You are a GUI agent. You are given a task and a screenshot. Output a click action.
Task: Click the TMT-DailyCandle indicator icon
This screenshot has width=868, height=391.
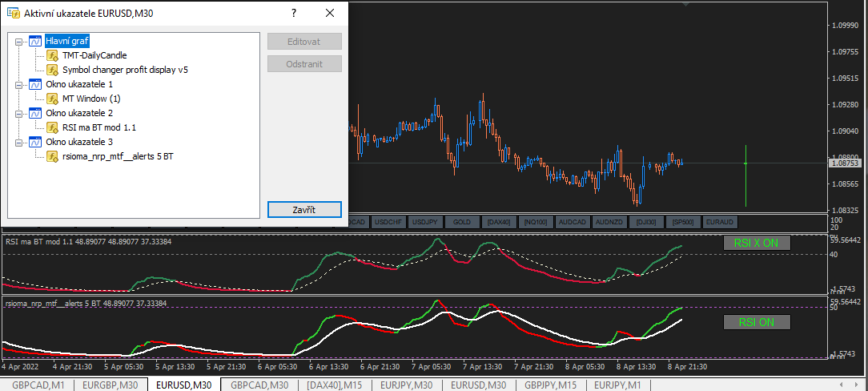(x=53, y=55)
